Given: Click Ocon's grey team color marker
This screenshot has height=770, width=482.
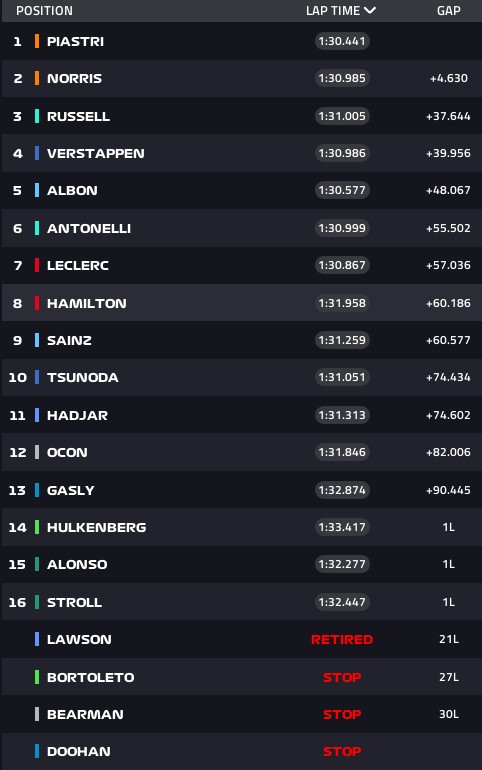Looking at the screenshot, I should 37,452.
